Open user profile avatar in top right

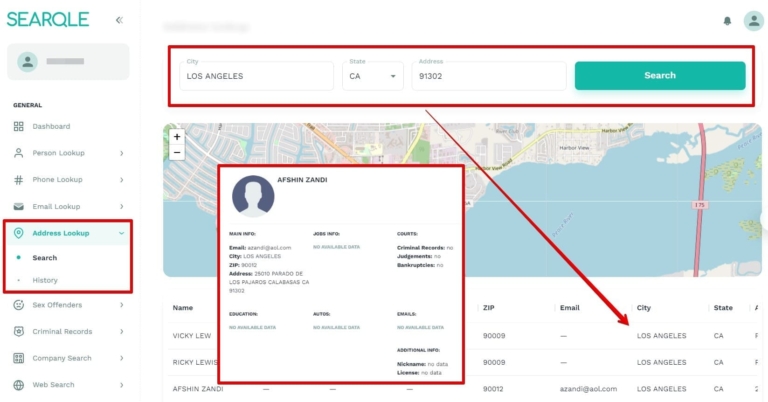click(753, 21)
